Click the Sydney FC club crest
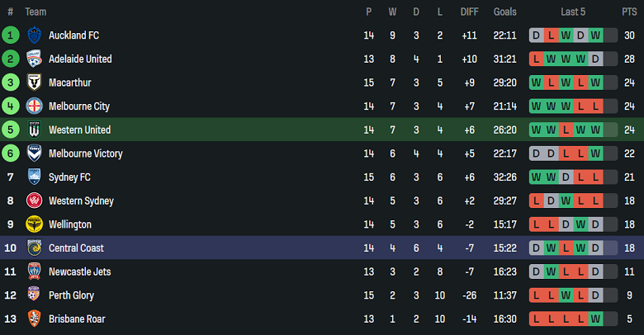 coord(34,177)
